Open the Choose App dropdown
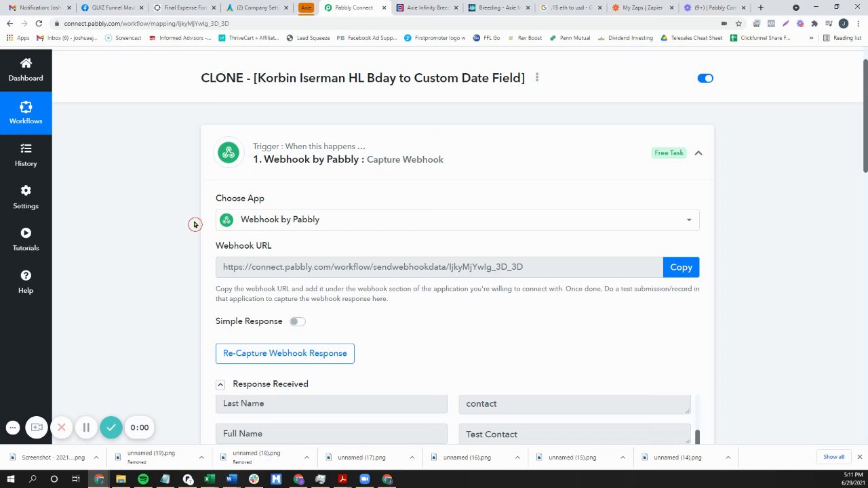This screenshot has height=488, width=868. 457,220
